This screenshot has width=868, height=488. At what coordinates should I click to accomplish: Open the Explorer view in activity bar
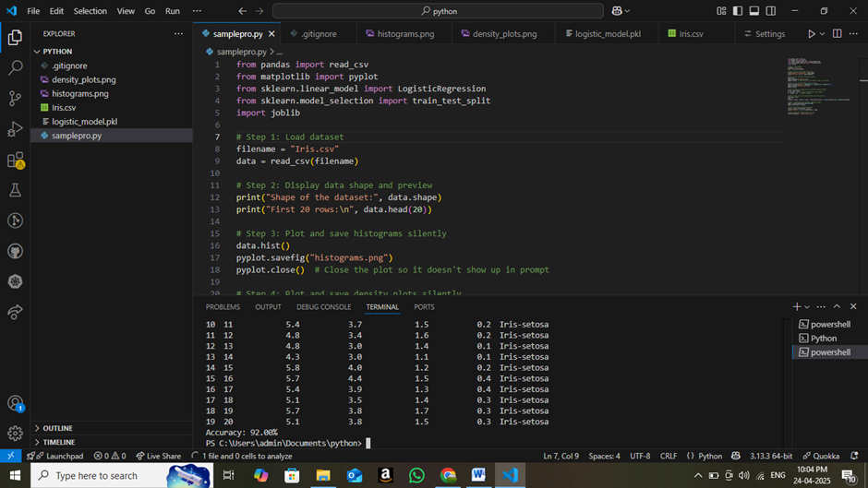[x=15, y=37]
